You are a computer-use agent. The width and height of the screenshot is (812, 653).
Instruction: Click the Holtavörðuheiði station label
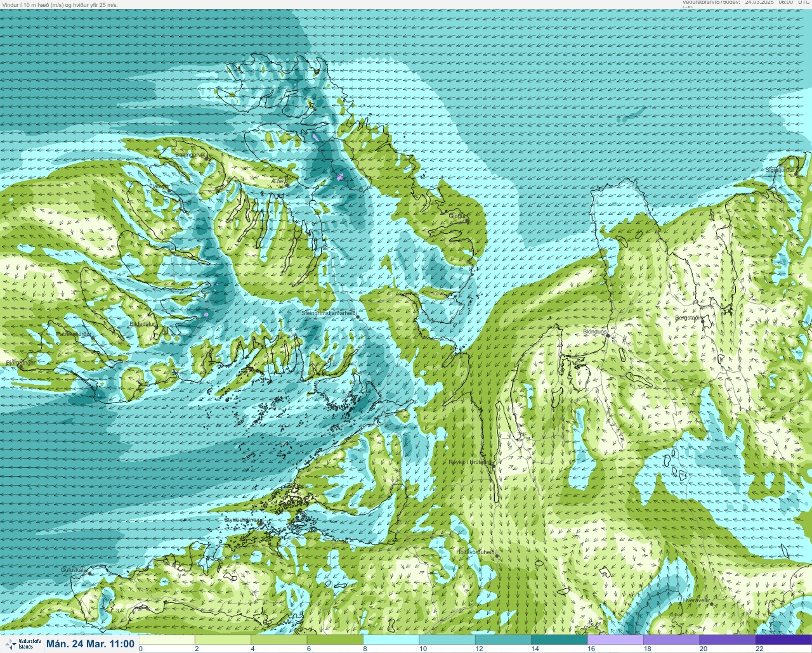(475, 552)
